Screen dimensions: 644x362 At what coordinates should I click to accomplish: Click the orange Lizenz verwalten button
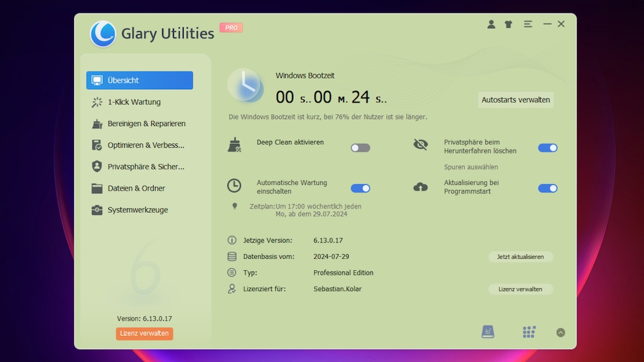pos(144,333)
